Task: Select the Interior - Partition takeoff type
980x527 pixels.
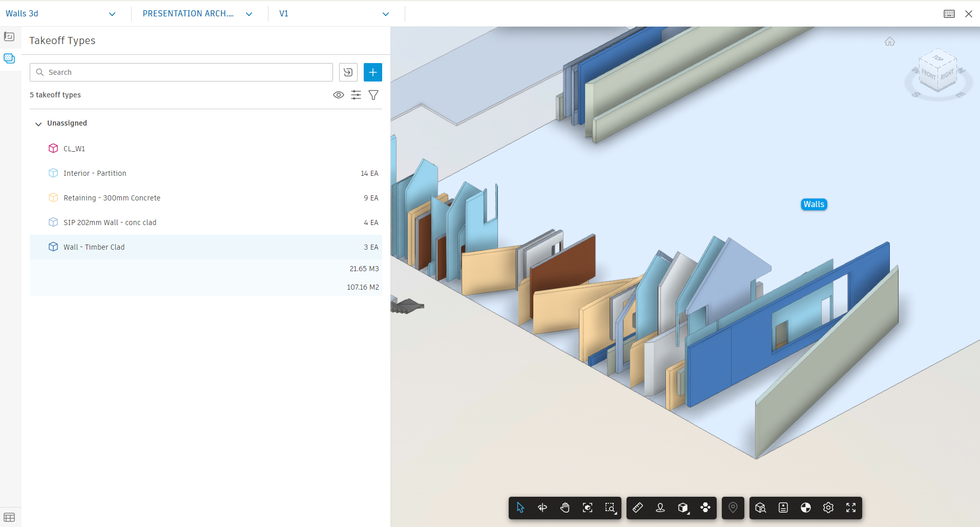Action: 206,173
